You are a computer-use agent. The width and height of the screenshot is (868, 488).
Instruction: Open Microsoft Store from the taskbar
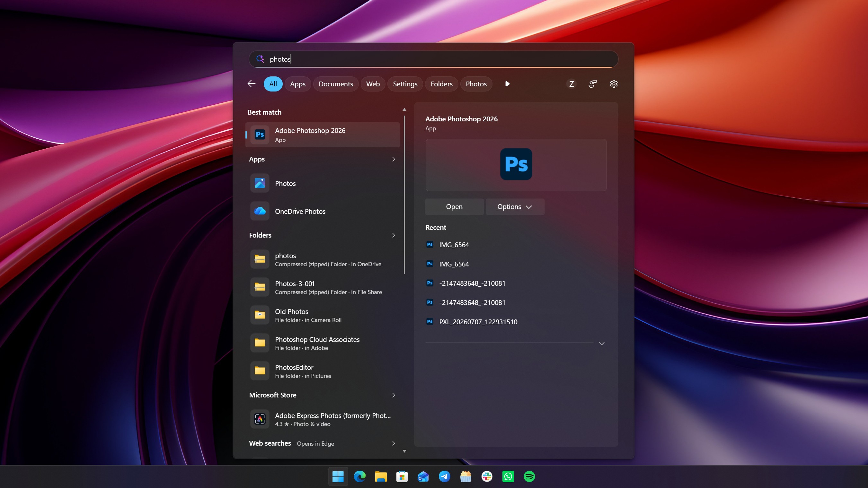coord(402,476)
